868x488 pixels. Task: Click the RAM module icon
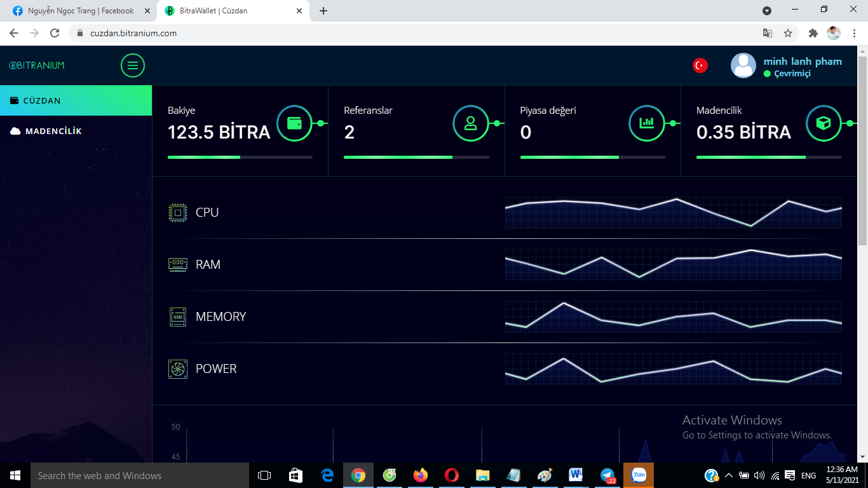[x=178, y=264]
